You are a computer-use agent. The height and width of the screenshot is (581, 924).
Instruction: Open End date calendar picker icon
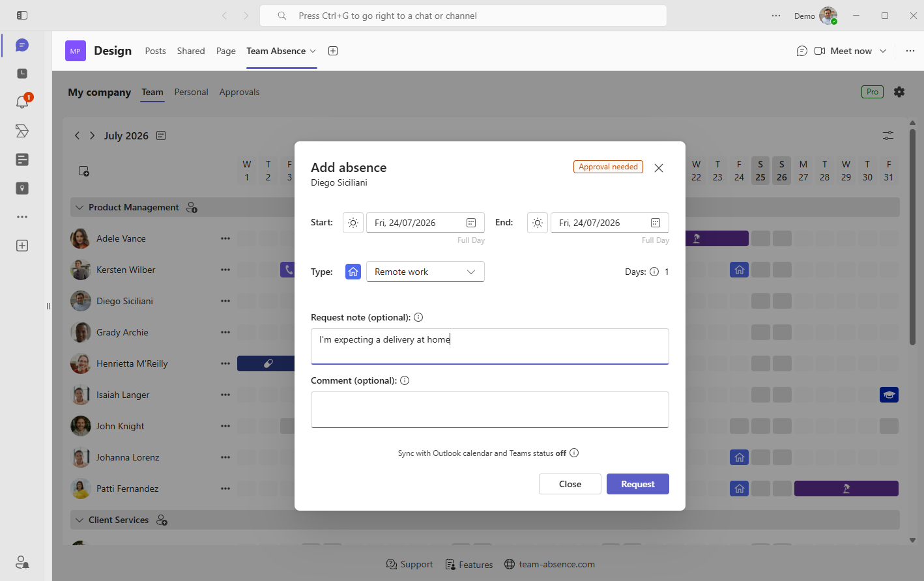[x=656, y=223]
